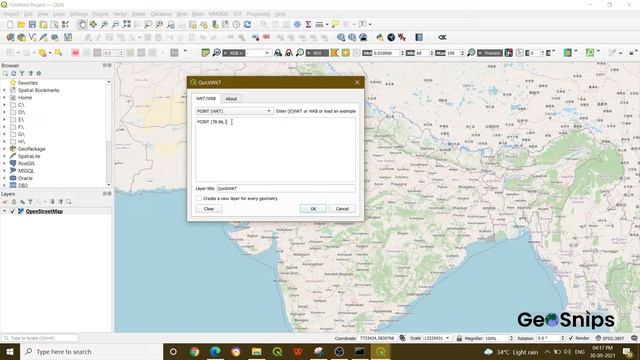Image resolution: width=640 pixels, height=360 pixels.
Task: Expand the C:\ drive in Browser
Action: click(x=4, y=105)
